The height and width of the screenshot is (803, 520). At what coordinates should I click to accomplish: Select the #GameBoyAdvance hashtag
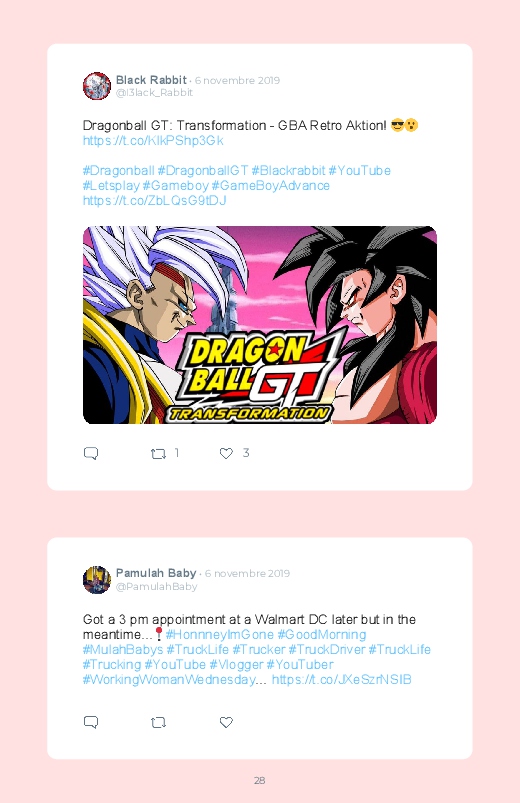pos(270,185)
